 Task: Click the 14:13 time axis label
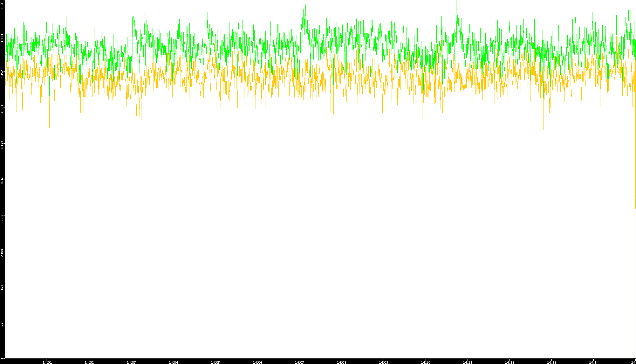point(552,362)
